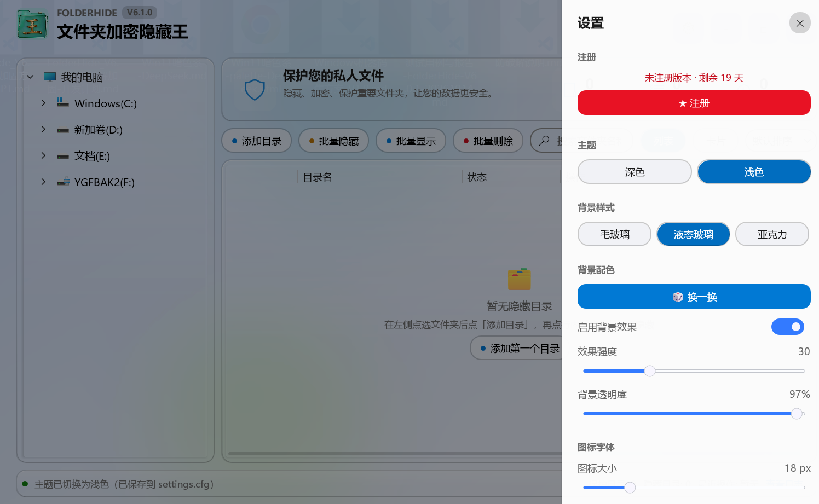Expand the Windows(C:) drive node

point(43,103)
